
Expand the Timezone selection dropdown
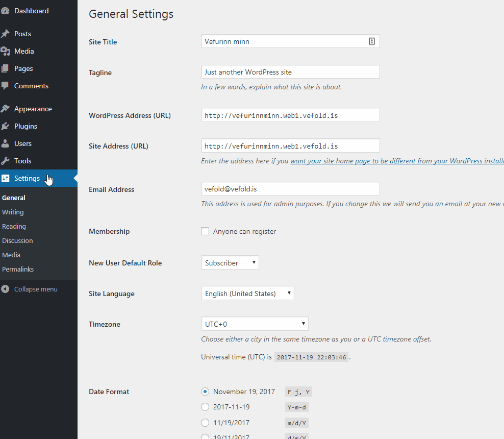(255, 323)
